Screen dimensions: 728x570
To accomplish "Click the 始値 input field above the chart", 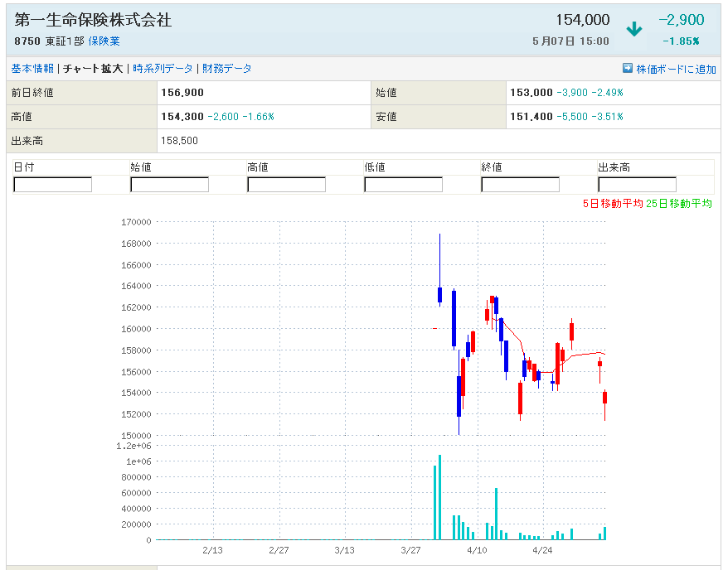I will tap(169, 185).
